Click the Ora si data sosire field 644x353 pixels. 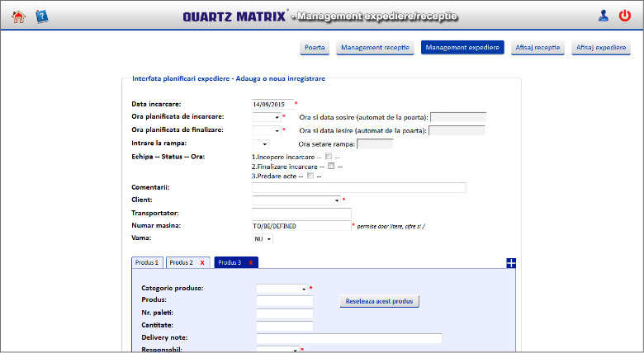point(458,117)
